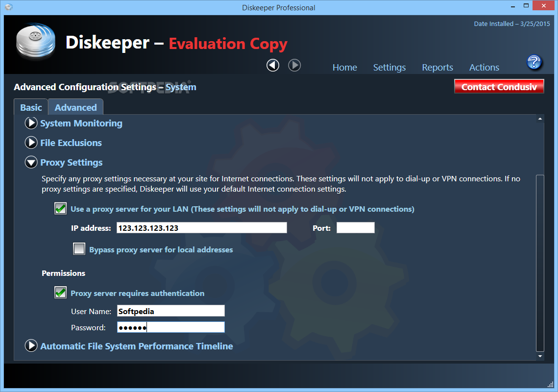The image size is (558, 392).
Task: Click the Proxy Settings heading text
Action: point(71,162)
